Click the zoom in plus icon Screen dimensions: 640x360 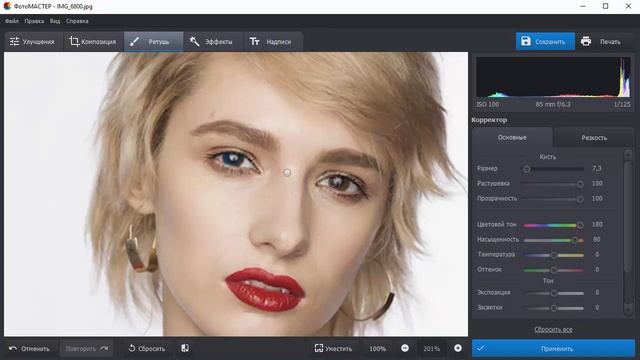458,348
